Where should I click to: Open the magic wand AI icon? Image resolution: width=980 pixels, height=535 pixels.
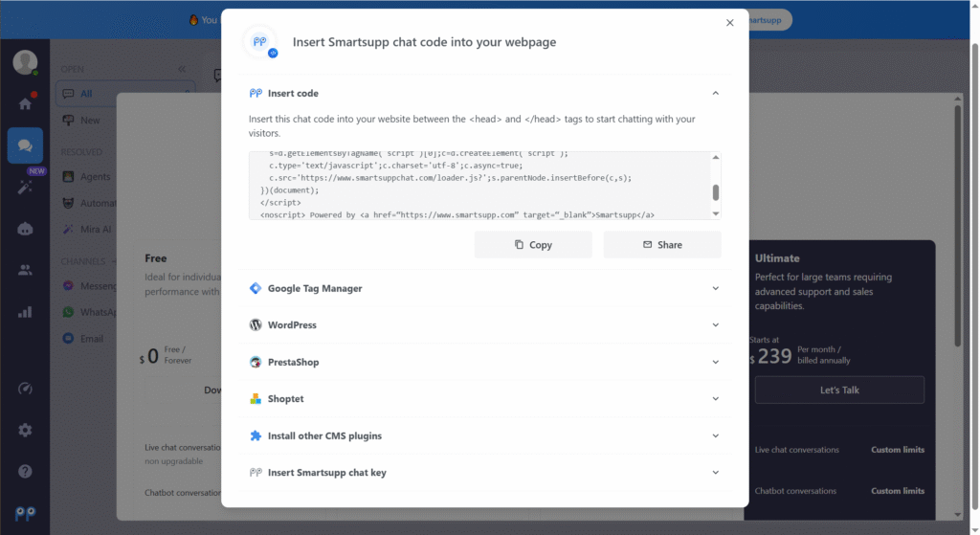[x=25, y=187]
